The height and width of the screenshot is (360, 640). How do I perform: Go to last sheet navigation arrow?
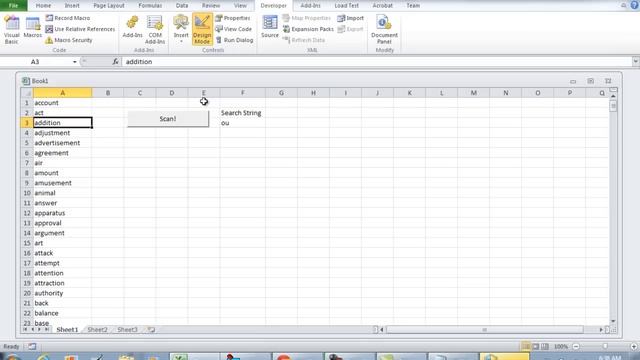click(x=47, y=329)
